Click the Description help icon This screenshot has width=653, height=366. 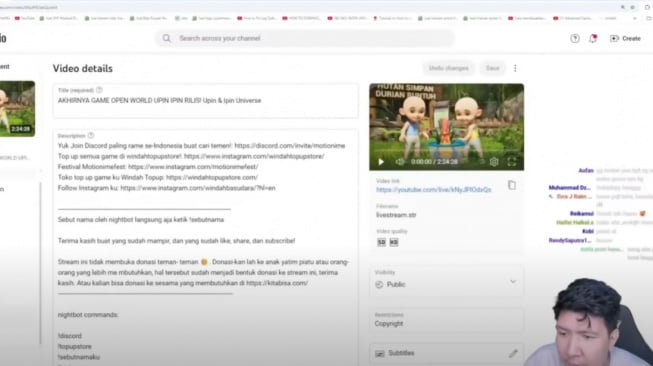click(91, 135)
